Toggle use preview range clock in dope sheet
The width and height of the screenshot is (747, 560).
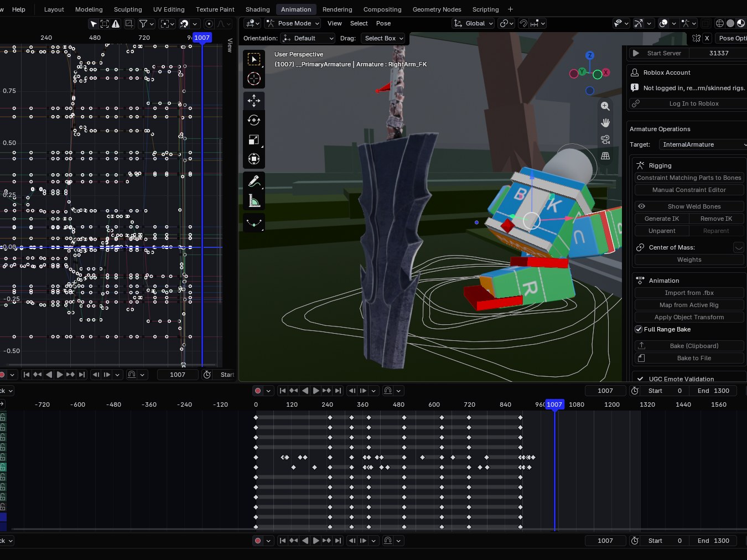(635, 391)
